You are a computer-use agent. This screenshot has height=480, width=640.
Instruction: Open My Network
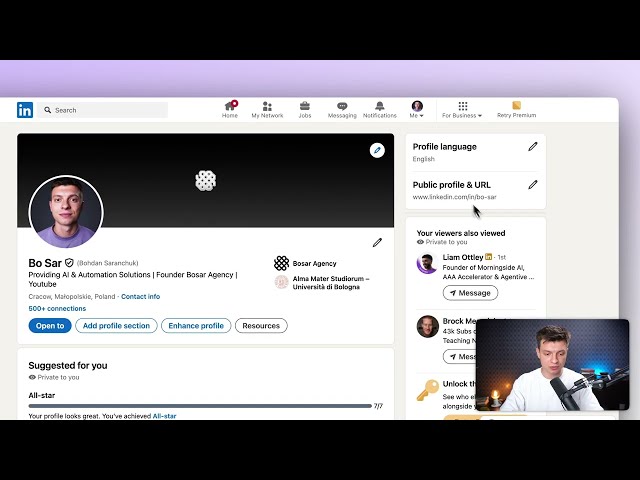pyautogui.click(x=267, y=110)
